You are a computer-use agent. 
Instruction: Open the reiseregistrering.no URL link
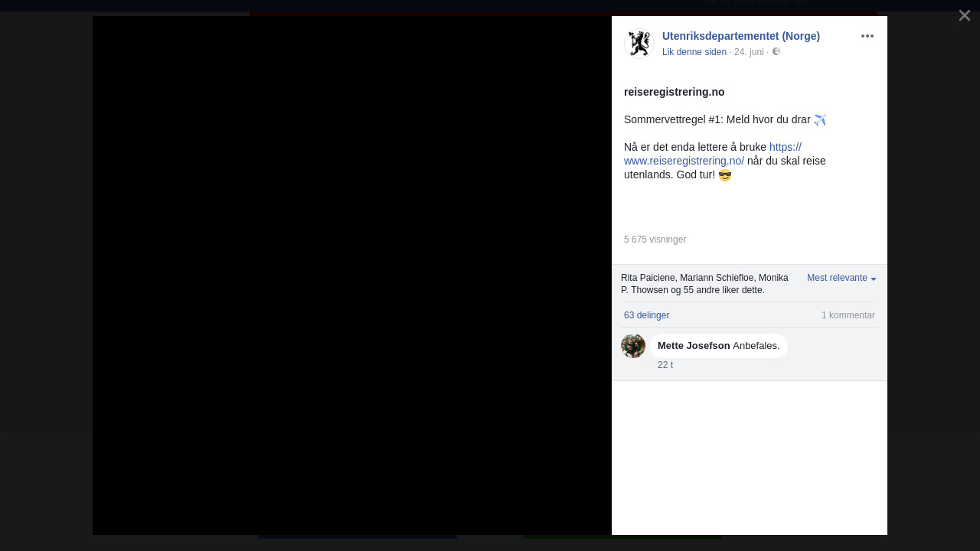(x=713, y=154)
